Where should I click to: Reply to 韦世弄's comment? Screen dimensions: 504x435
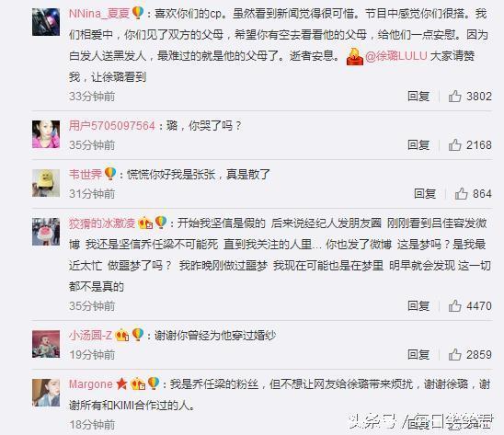click(x=425, y=194)
